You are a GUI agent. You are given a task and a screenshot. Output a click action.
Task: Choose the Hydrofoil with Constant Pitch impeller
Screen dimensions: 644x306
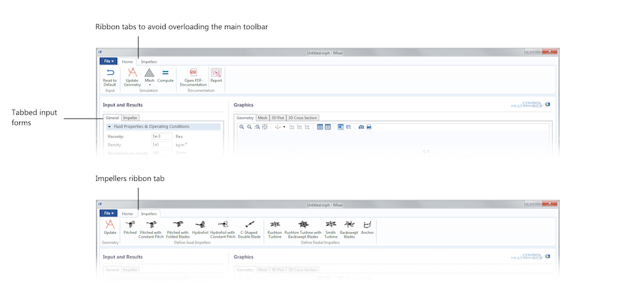(223, 229)
